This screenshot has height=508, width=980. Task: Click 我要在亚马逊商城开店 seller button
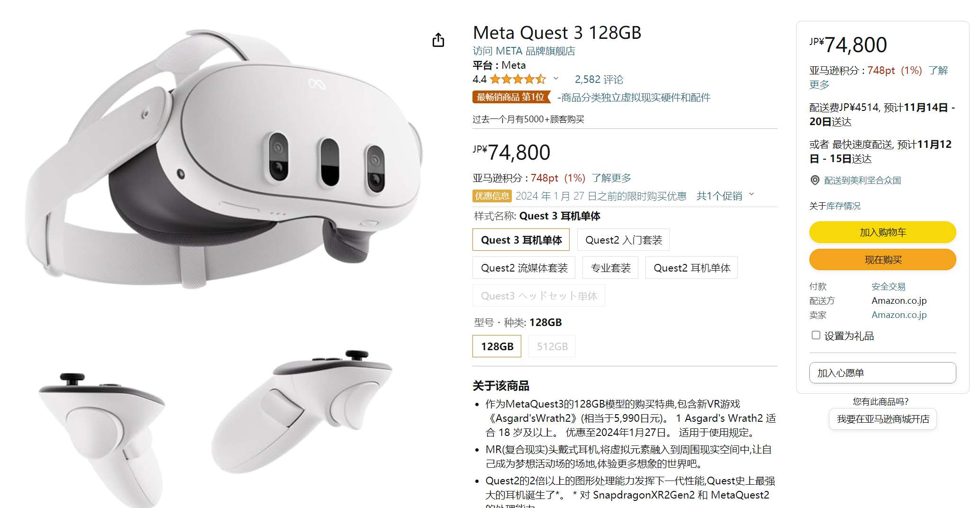(x=882, y=419)
